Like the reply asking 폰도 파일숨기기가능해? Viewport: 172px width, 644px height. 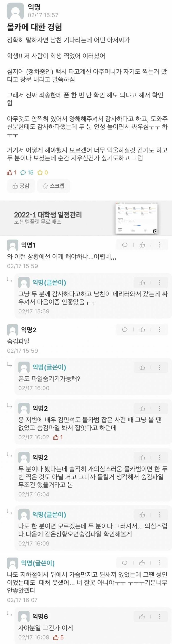pos(142,368)
